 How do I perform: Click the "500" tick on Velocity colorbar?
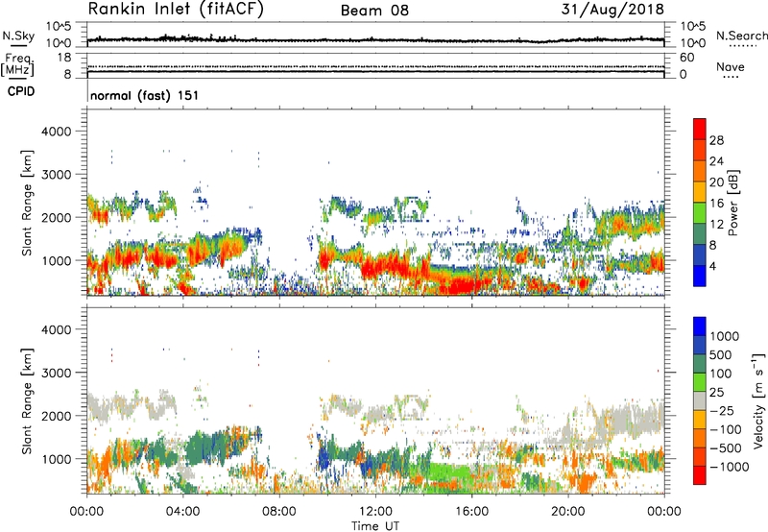[722, 354]
